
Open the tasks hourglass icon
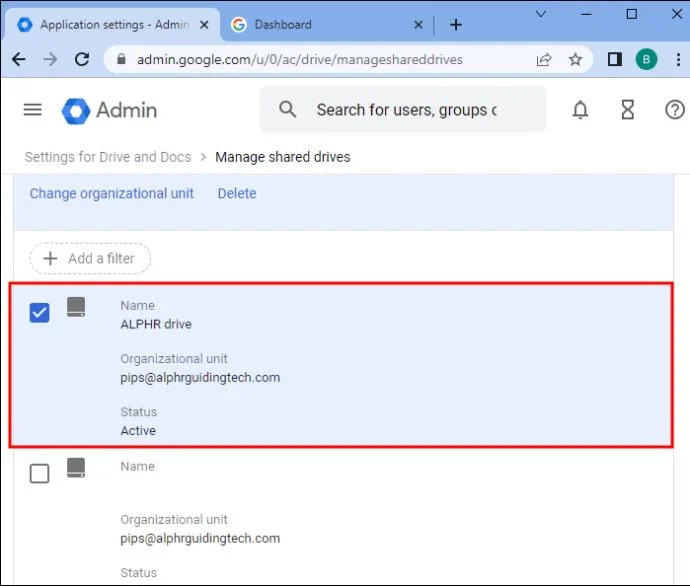click(628, 110)
